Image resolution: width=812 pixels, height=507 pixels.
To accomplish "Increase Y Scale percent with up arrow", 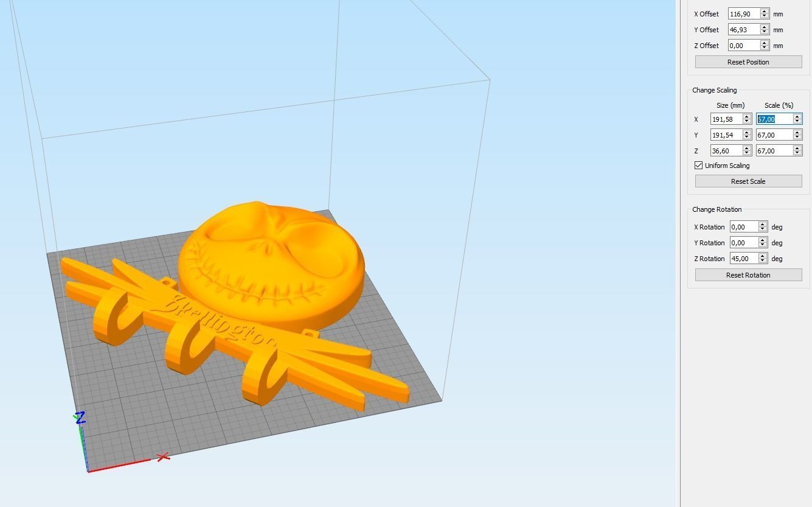I will click(797, 133).
